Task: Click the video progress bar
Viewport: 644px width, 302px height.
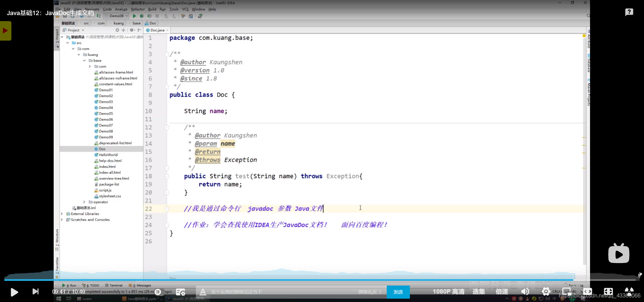Action: (x=320, y=280)
